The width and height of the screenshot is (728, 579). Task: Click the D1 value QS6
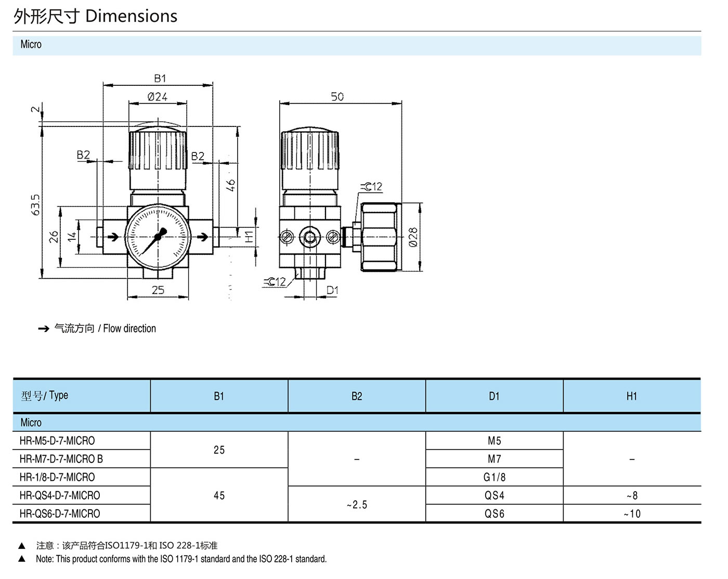coord(494,513)
